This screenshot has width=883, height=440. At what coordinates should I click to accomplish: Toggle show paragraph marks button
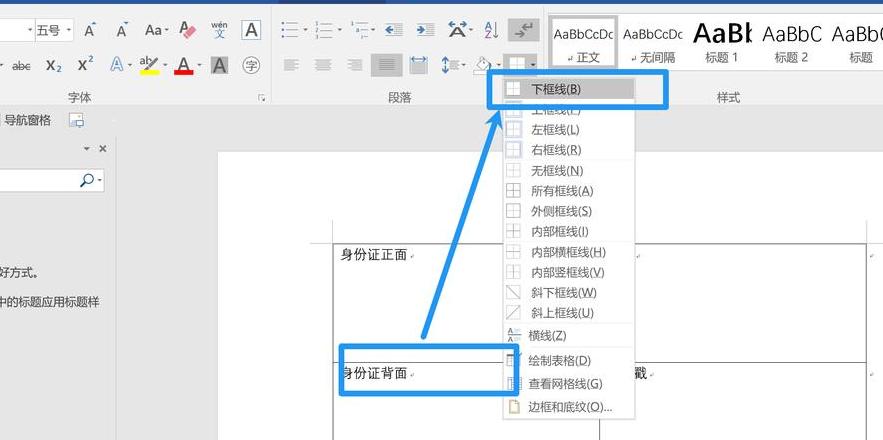[523, 30]
